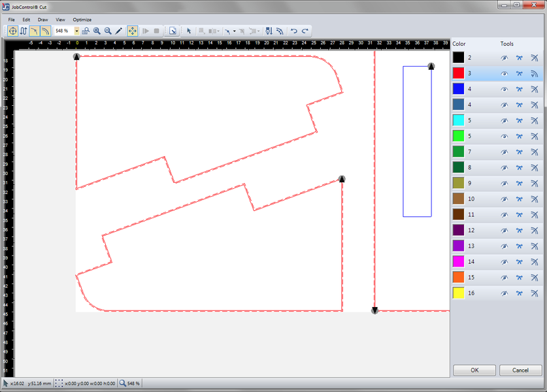This screenshot has height=392, width=547.
Task: Click the Cancel button
Action: pos(520,370)
